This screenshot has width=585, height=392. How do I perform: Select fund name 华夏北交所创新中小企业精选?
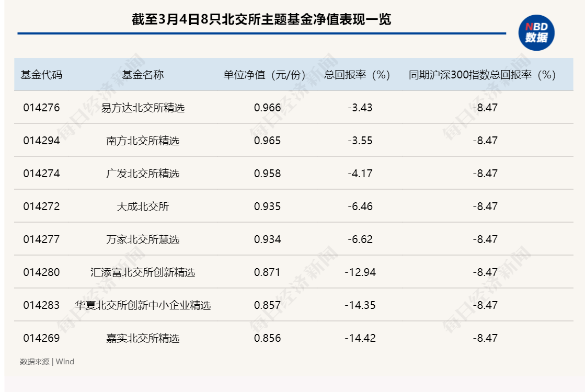click(143, 305)
